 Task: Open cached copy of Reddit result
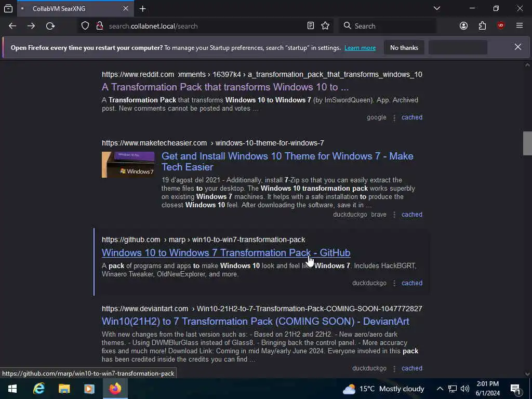pyautogui.click(x=412, y=117)
